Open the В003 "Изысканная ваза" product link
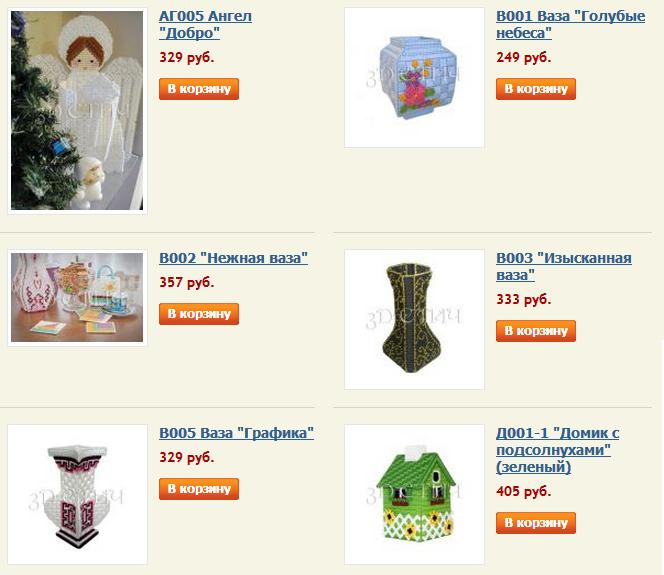The width and height of the screenshot is (664, 575). (x=564, y=266)
